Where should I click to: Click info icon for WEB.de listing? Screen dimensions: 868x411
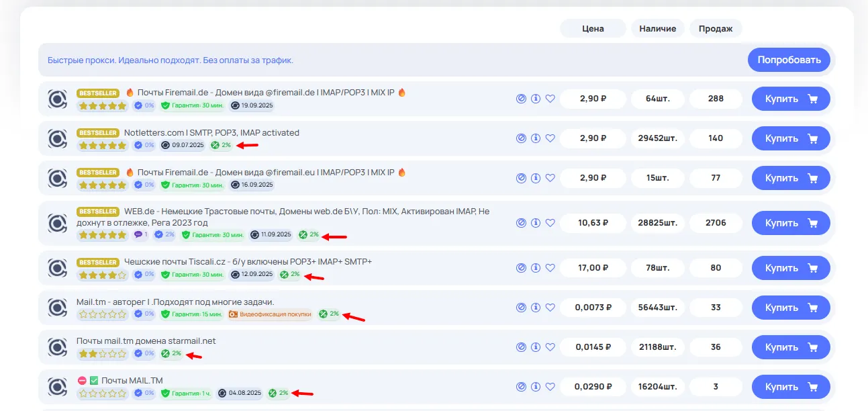click(x=536, y=223)
